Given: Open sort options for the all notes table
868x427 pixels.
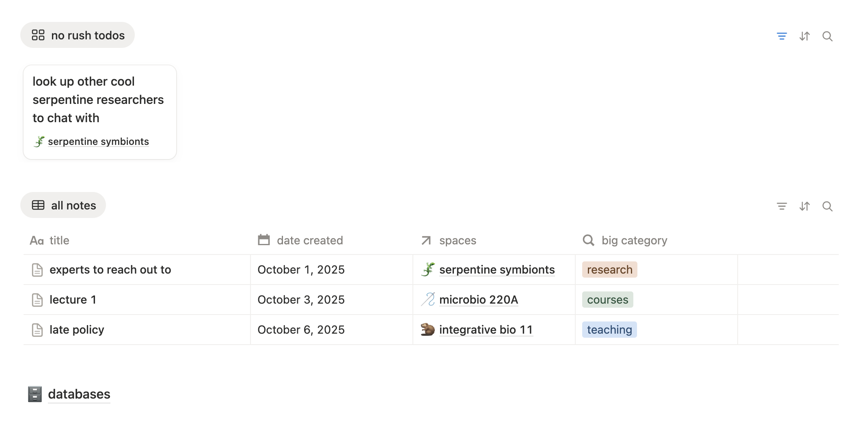Looking at the screenshot, I should click(805, 206).
